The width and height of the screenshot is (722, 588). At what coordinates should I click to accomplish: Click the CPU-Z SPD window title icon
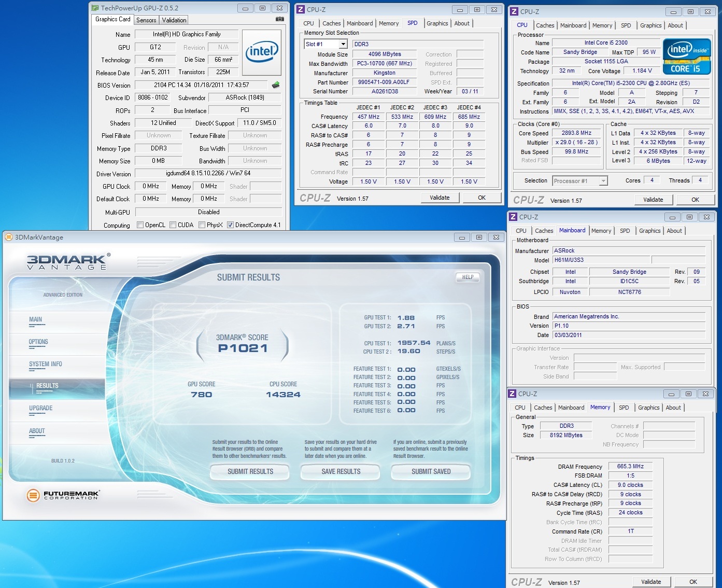300,9
